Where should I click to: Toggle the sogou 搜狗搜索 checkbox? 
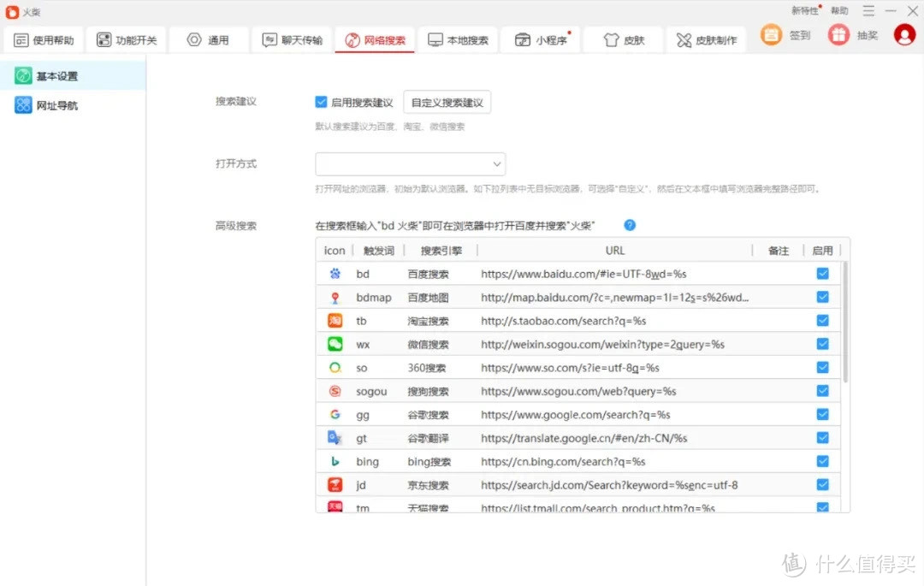823,391
